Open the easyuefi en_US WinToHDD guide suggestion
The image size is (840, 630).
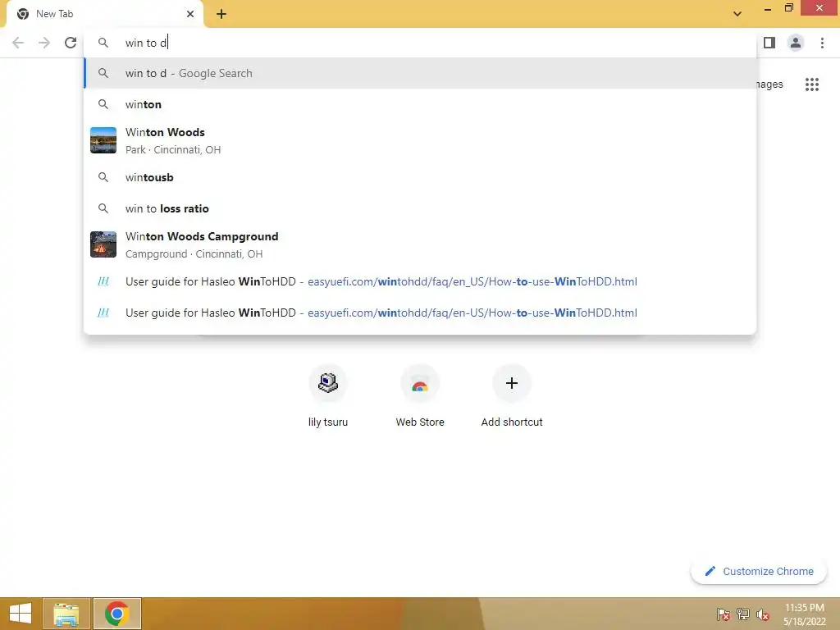[420, 282]
